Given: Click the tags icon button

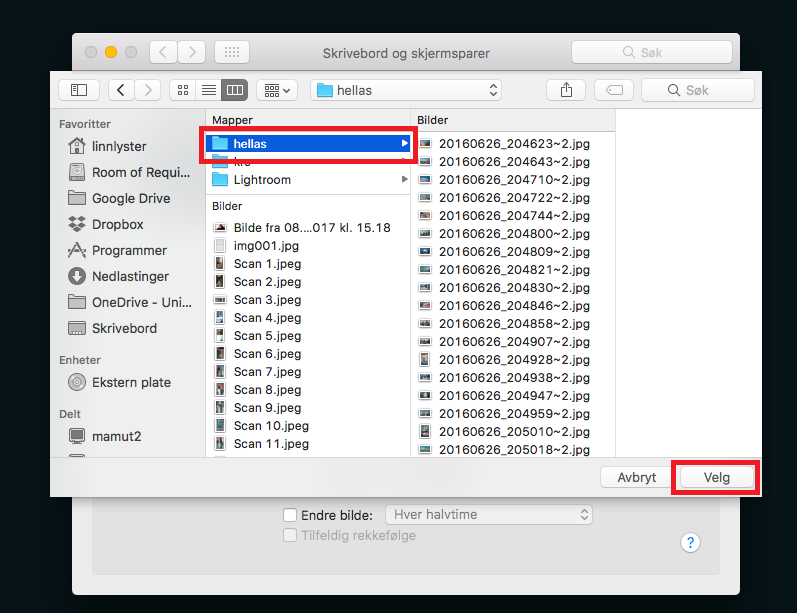Looking at the screenshot, I should tap(613, 90).
